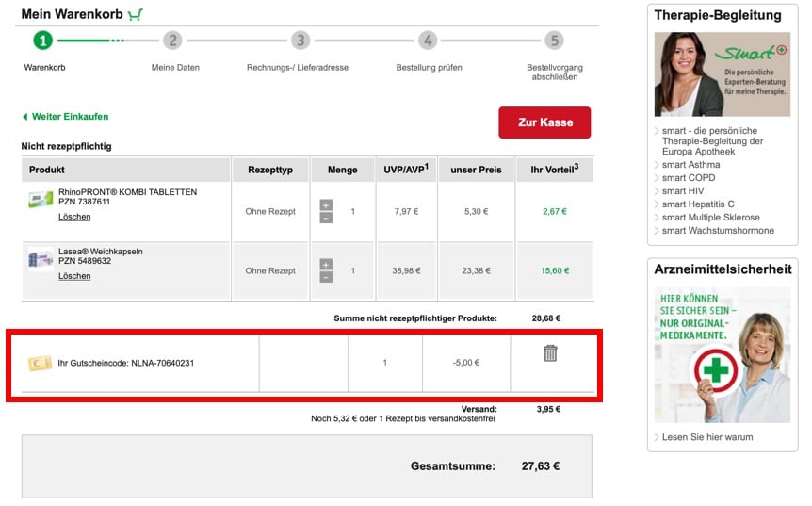812x506 pixels.
Task: Open the smart Therapie-Begleitung banner image
Action: click(x=723, y=74)
